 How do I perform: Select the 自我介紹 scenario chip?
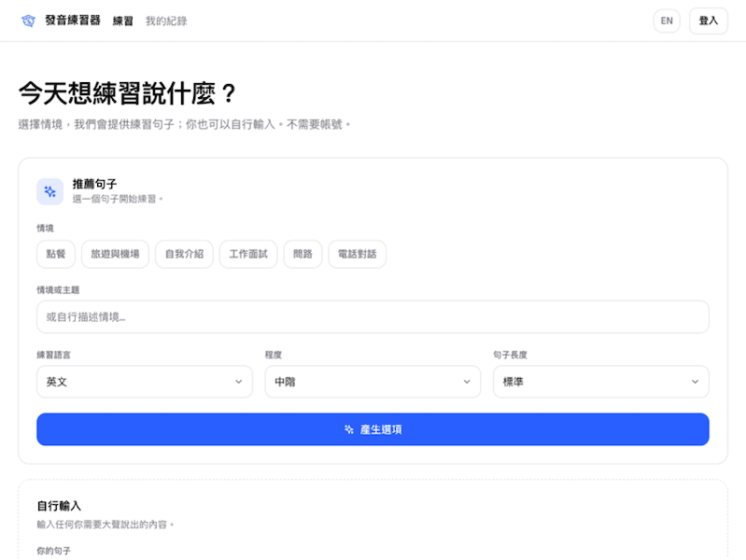tap(184, 254)
